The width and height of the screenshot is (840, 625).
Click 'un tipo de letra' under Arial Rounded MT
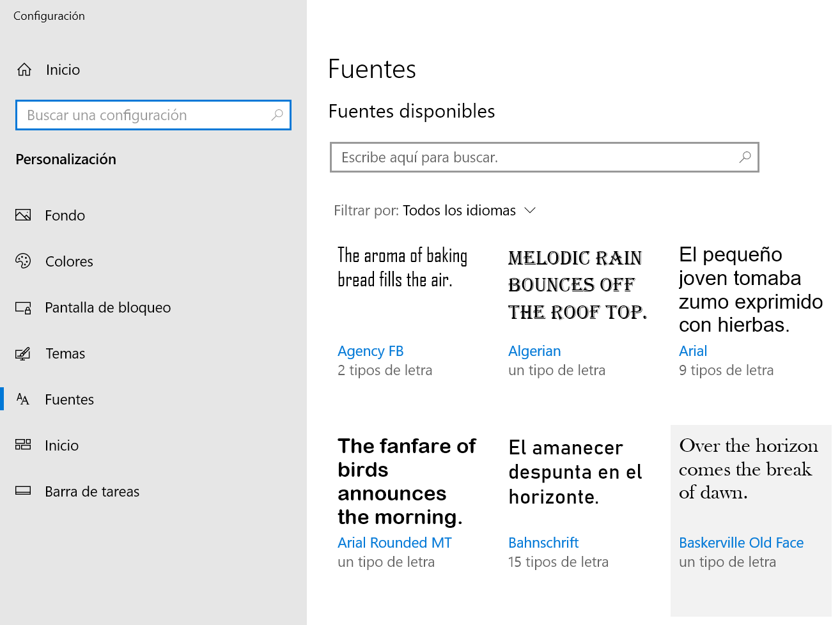pyautogui.click(x=386, y=562)
